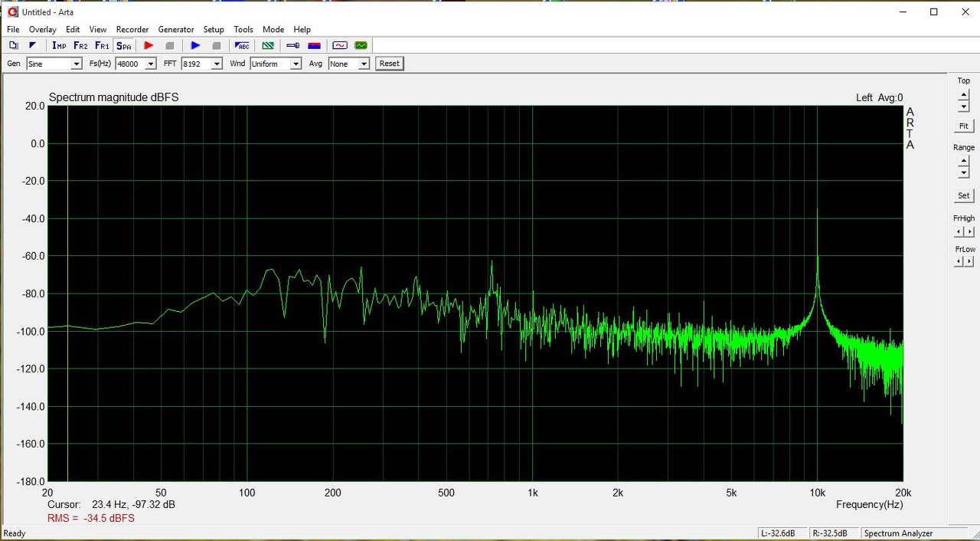Decrease Range with down arrow

[964, 173]
